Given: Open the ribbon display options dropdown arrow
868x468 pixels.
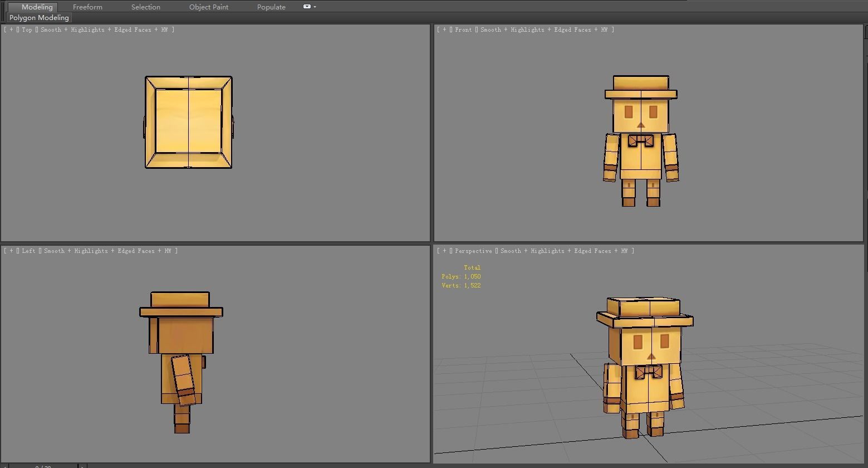Looking at the screenshot, I should point(315,7).
